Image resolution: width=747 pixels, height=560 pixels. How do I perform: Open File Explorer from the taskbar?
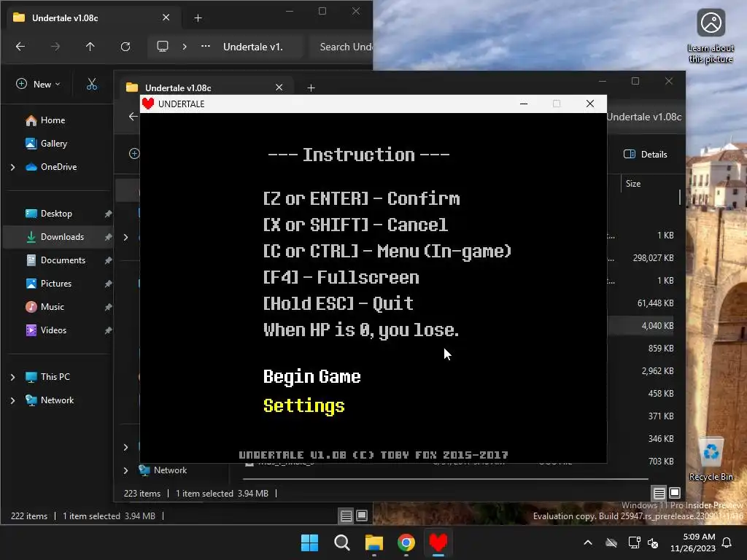pos(374,542)
